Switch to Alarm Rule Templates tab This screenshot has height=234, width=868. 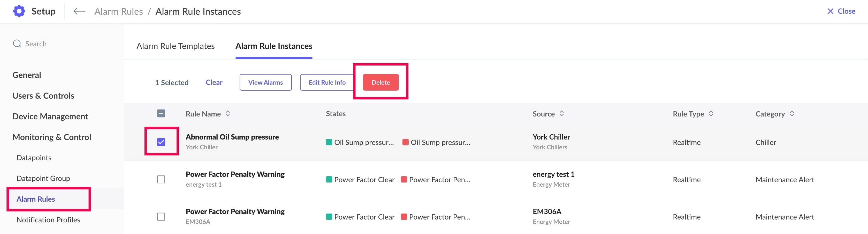tap(175, 46)
